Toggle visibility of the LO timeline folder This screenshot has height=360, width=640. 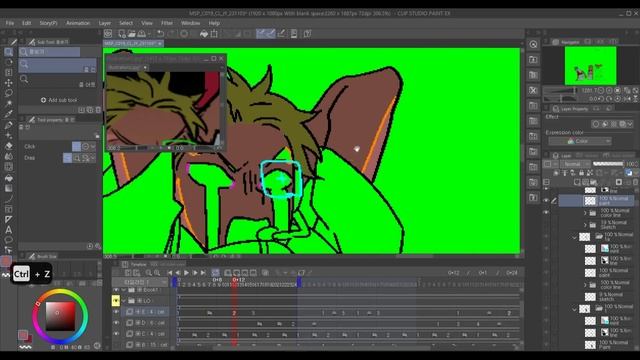[x=116, y=301]
